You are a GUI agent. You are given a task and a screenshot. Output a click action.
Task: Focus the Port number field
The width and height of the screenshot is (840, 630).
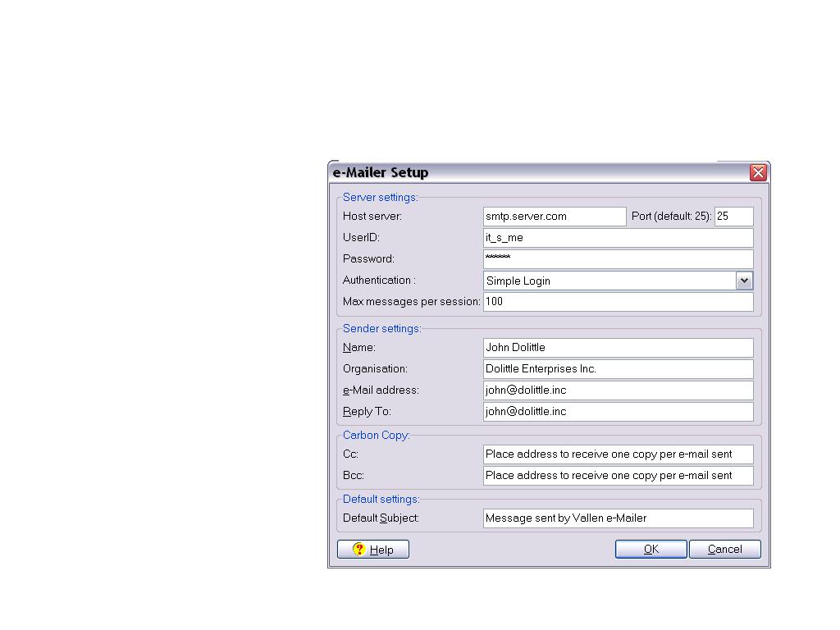pyautogui.click(x=733, y=217)
